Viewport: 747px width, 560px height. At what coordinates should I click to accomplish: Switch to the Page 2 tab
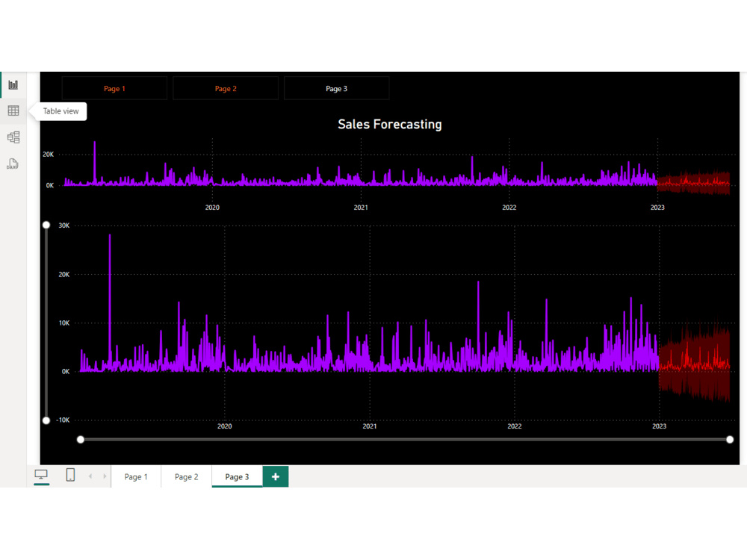(185, 476)
